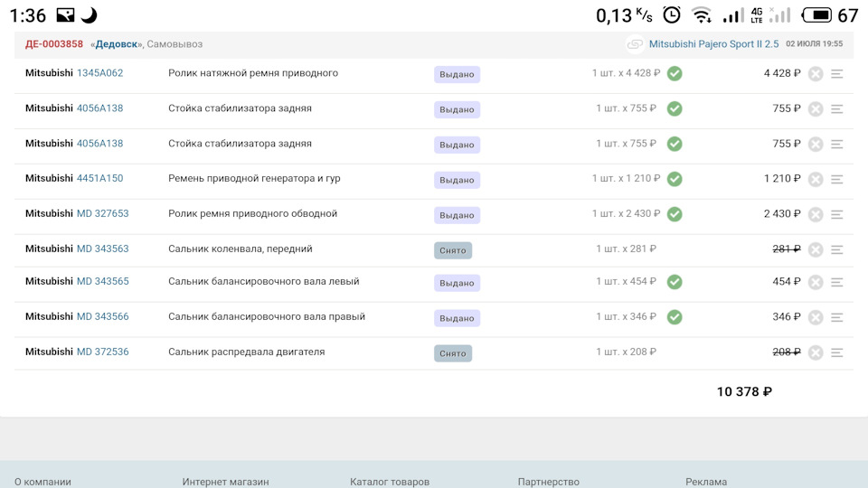Click the "Снято" status badge for MD 372536
868x488 pixels.
(x=453, y=353)
